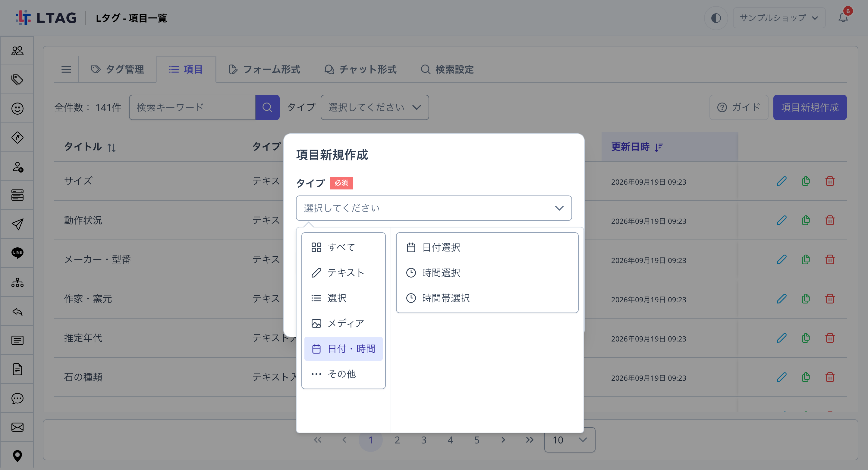Choose the 日付・時間 category
Image resolution: width=868 pixels, height=470 pixels.
(x=343, y=349)
